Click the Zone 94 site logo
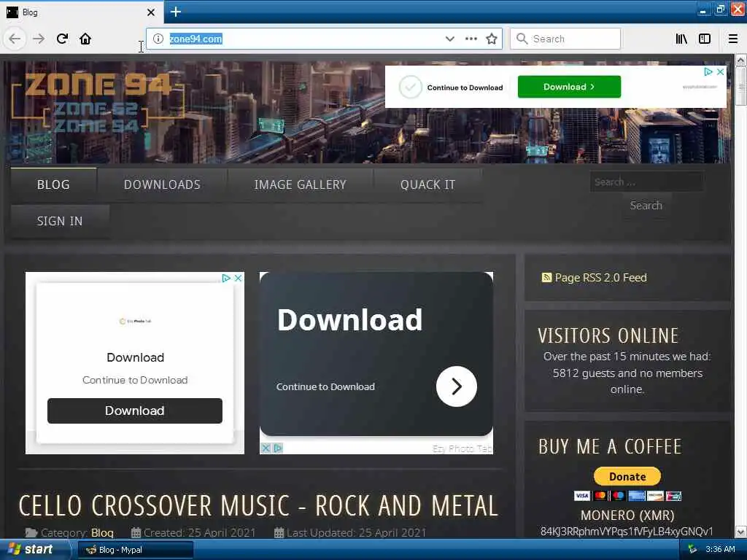The image size is (747, 560). (98, 102)
